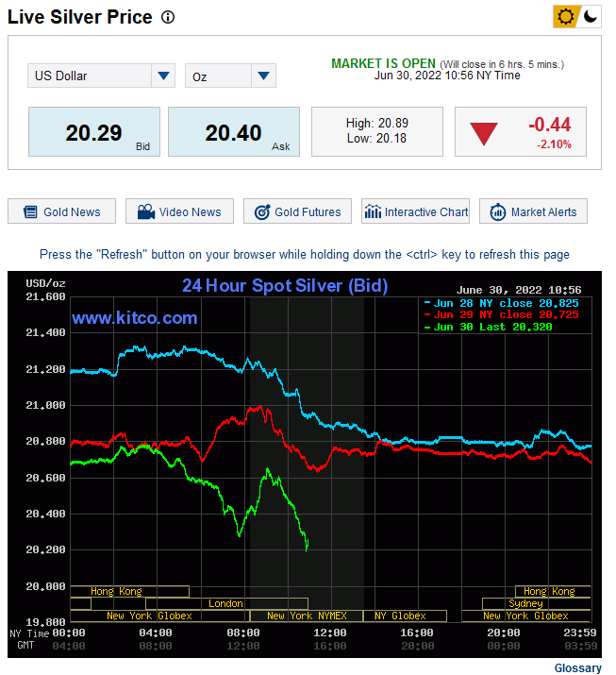Click the alarm icon on Market Alerts
This screenshot has width=616, height=675.
(498, 211)
